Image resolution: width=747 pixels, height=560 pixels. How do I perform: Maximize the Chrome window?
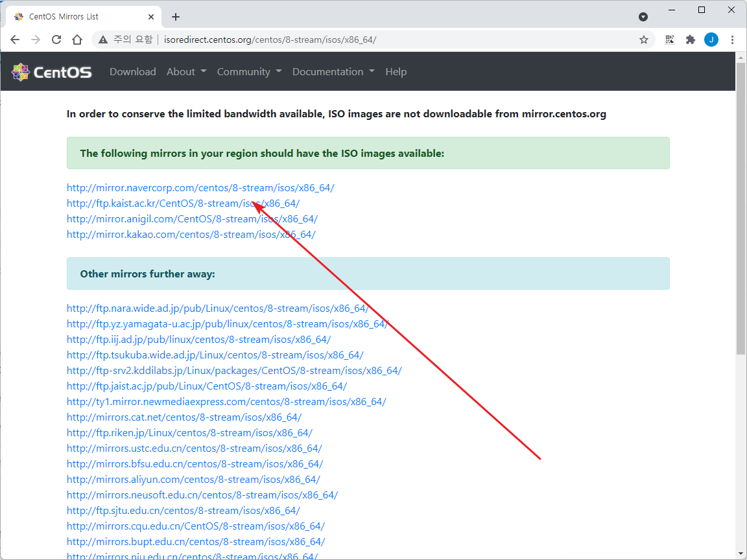701,10
